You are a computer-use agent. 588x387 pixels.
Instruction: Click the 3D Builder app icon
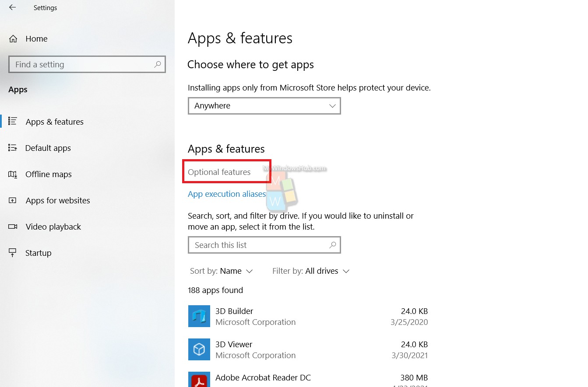click(x=199, y=316)
